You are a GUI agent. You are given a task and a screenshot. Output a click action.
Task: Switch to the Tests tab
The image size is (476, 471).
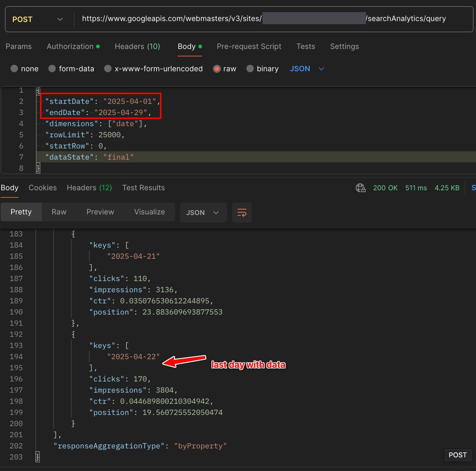[306, 46]
